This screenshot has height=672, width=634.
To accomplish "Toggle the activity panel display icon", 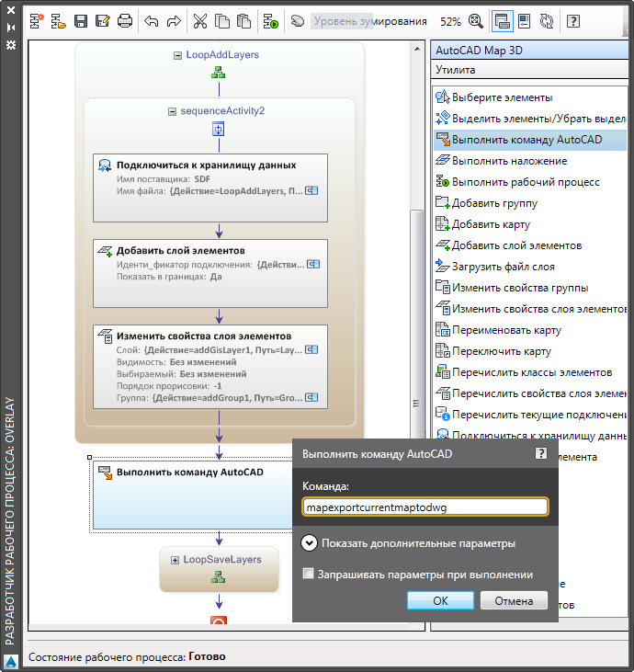I will [x=502, y=21].
